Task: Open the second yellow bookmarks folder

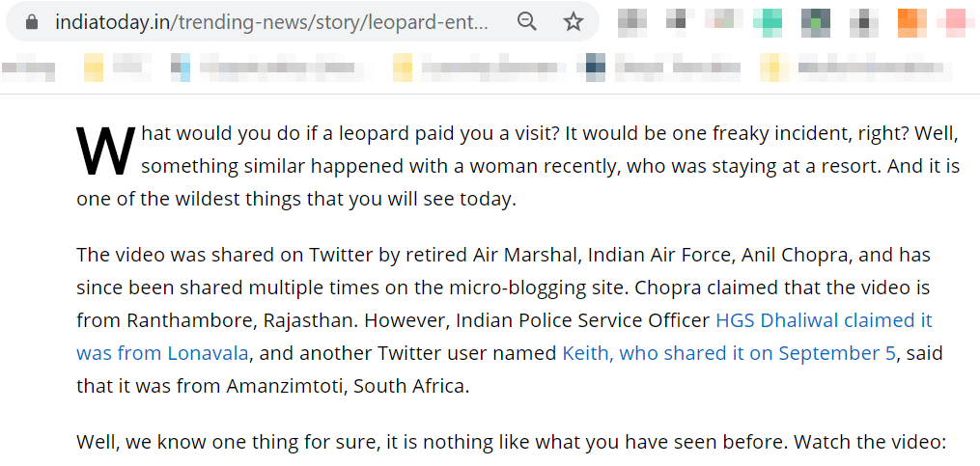Action: coord(403,69)
